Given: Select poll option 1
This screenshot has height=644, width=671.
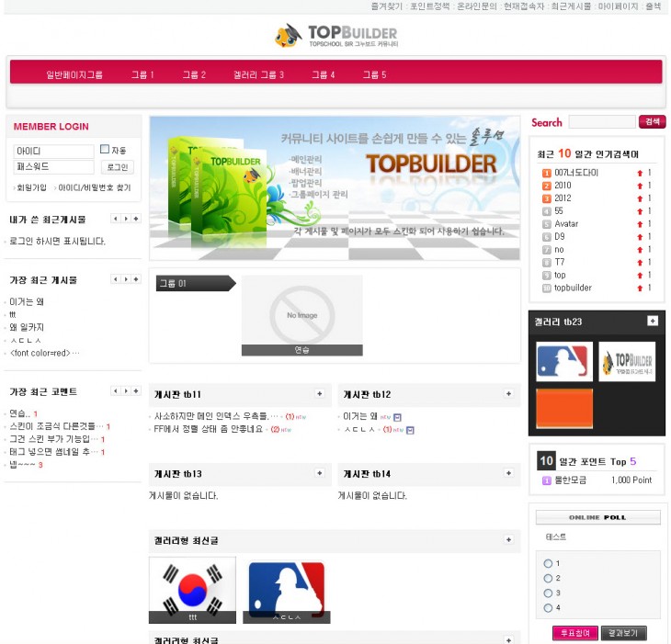Looking at the screenshot, I should point(548,563).
